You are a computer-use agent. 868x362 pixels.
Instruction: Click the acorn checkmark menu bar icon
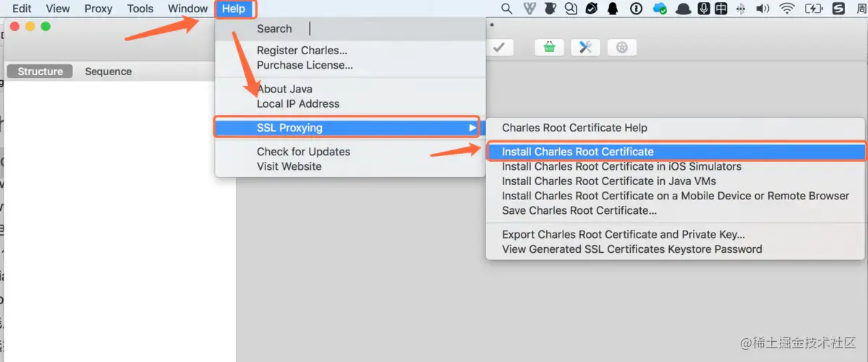tap(592, 9)
